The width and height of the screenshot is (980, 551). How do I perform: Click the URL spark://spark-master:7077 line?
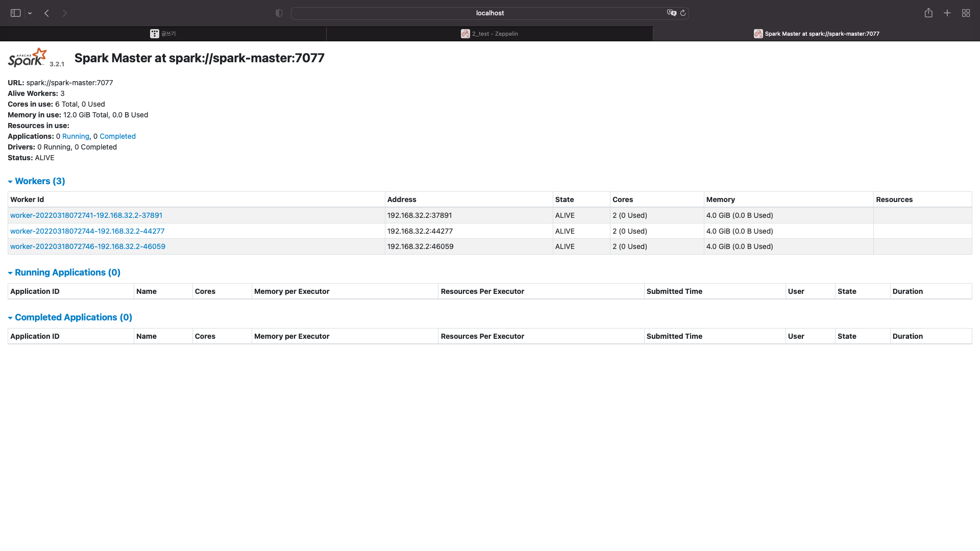pyautogui.click(x=60, y=83)
